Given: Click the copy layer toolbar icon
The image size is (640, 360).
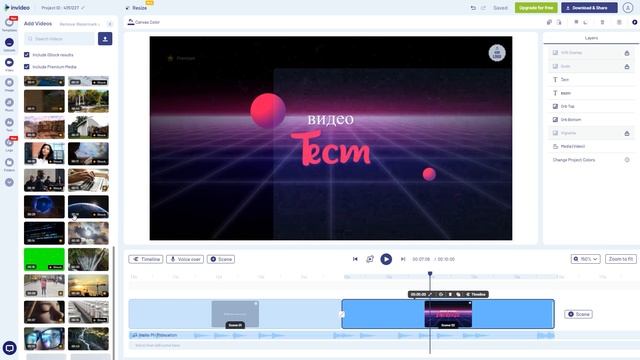Looking at the screenshot, I should pos(549,22).
